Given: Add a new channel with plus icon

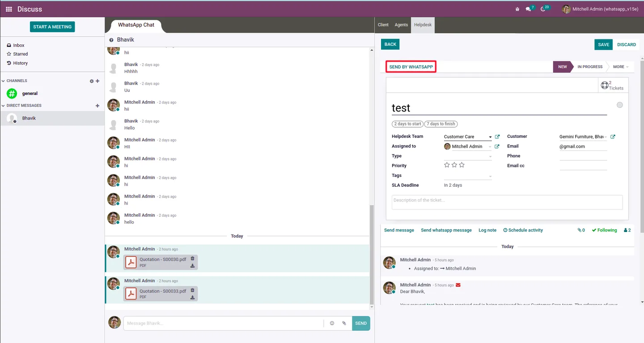Looking at the screenshot, I should (97, 81).
